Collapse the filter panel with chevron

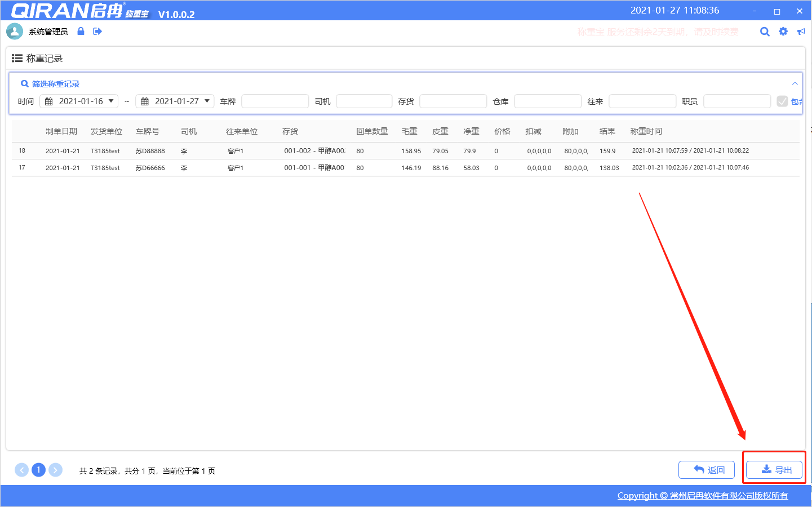pos(795,84)
